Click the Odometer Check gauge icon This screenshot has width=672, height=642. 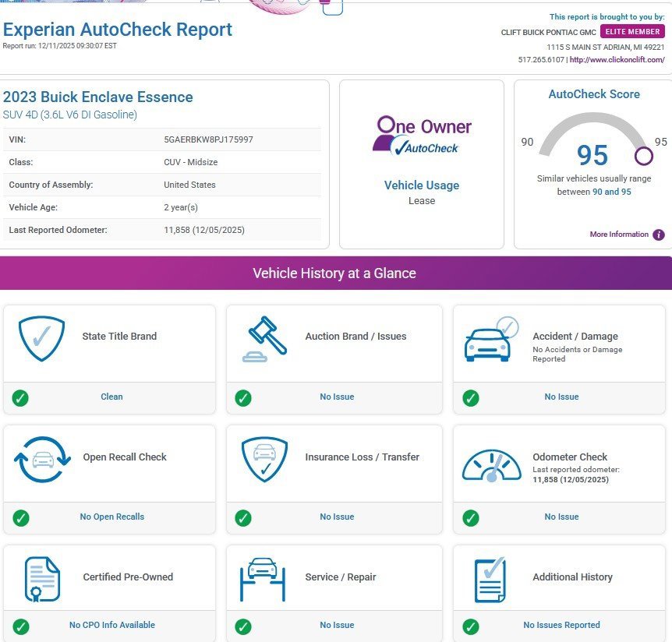coord(490,464)
